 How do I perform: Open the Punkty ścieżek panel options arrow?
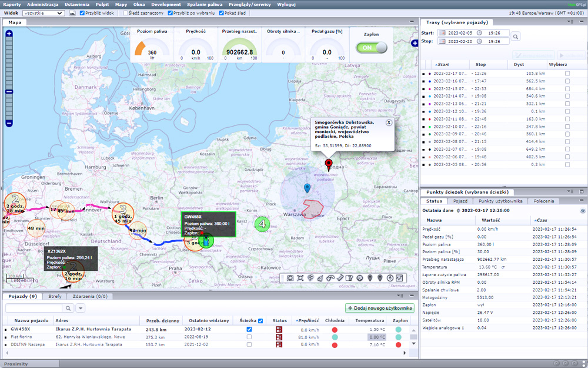coord(571,191)
